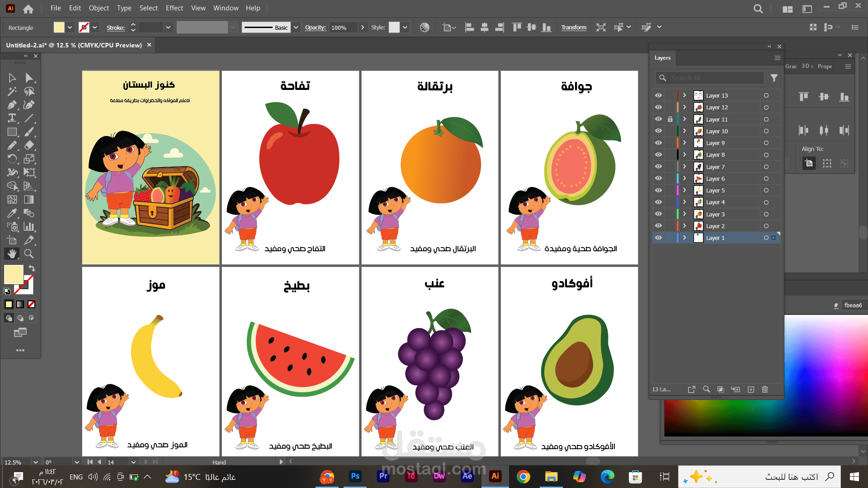868x488 pixels.
Task: Hide Layer 13 using the eye icon
Action: pos(658,95)
